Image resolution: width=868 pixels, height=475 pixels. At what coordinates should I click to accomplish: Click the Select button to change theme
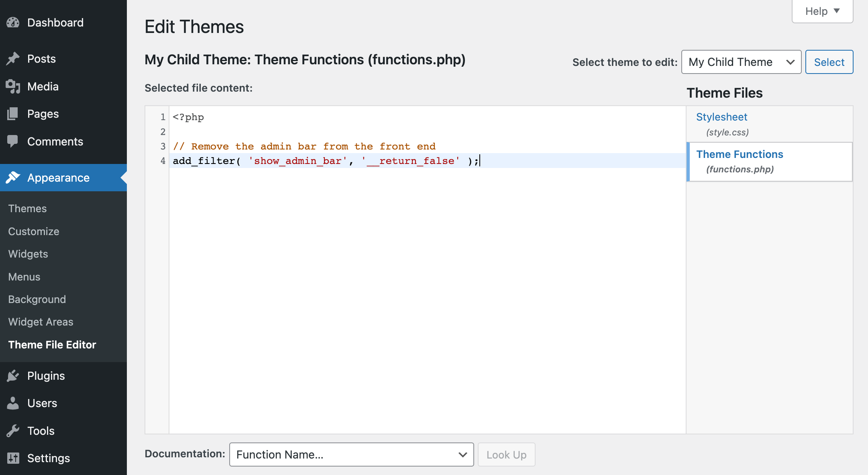[829, 61]
